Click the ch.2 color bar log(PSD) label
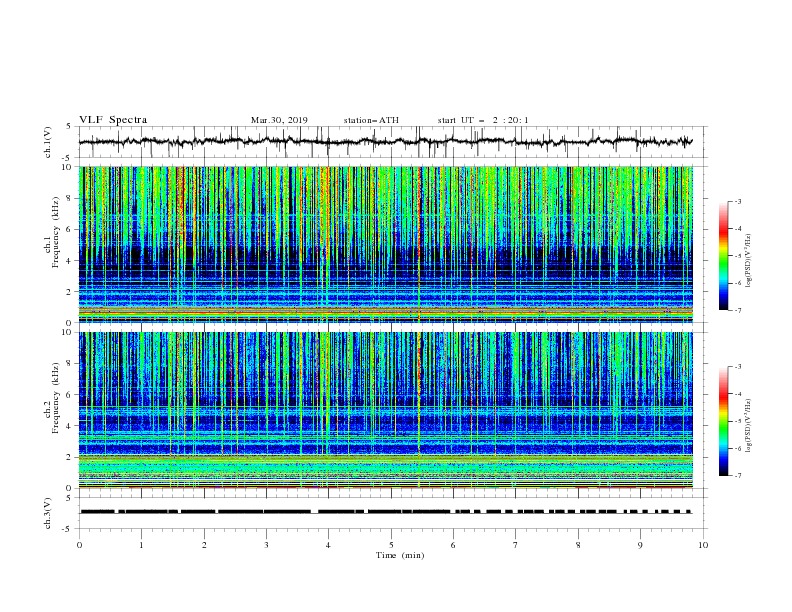Screen dimensions: 792x612 click(749, 425)
